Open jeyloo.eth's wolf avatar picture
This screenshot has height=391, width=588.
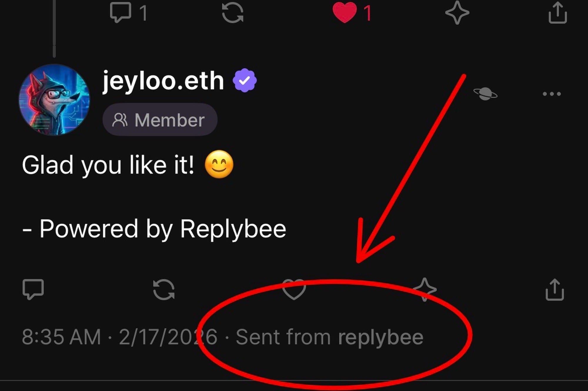pyautogui.click(x=54, y=100)
